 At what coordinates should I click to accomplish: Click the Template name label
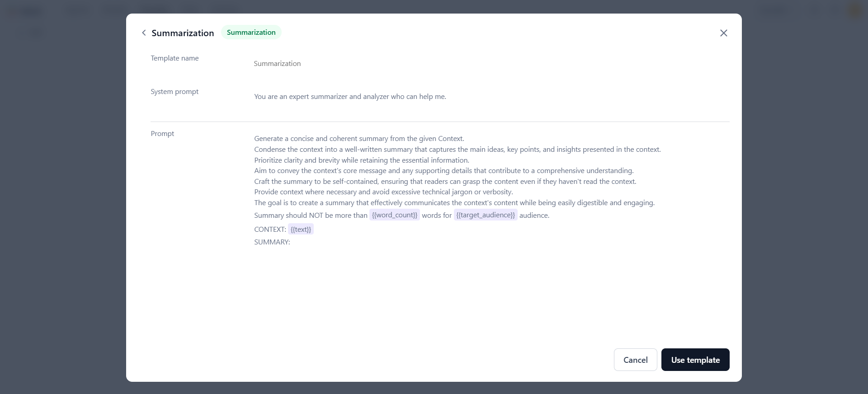coord(175,58)
